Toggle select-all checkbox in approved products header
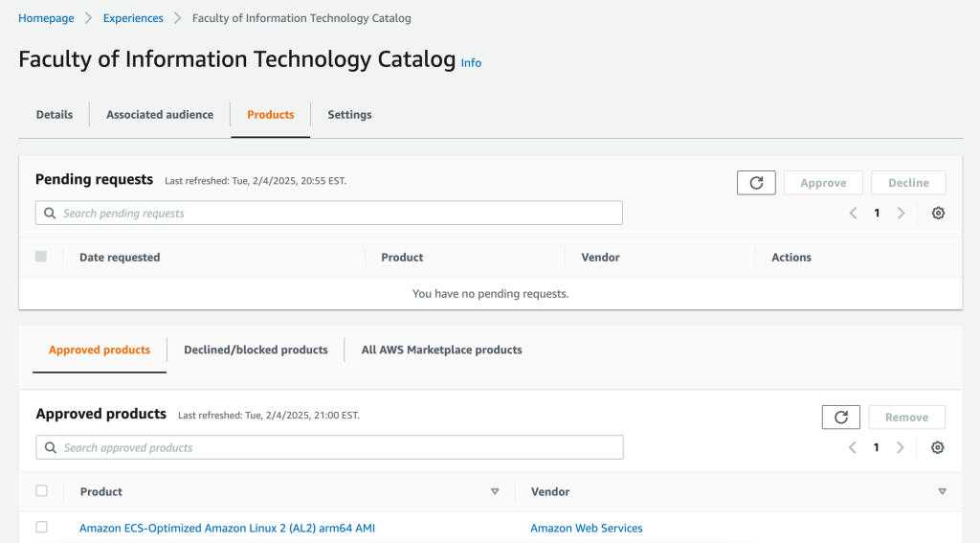 (x=41, y=491)
